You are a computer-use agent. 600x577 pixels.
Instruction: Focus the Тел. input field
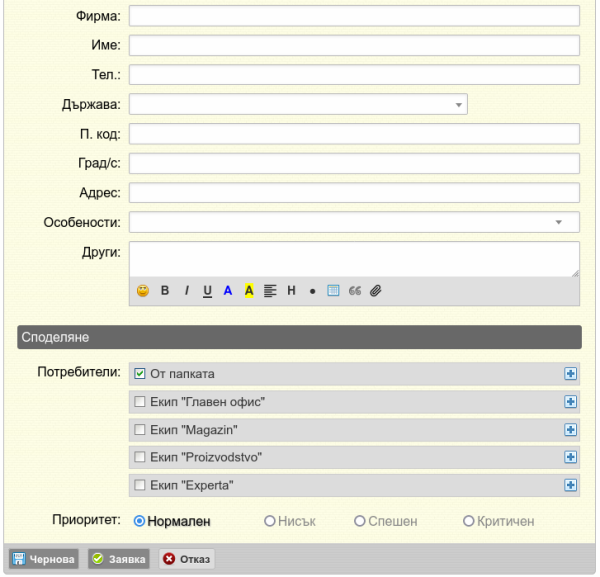[354, 75]
